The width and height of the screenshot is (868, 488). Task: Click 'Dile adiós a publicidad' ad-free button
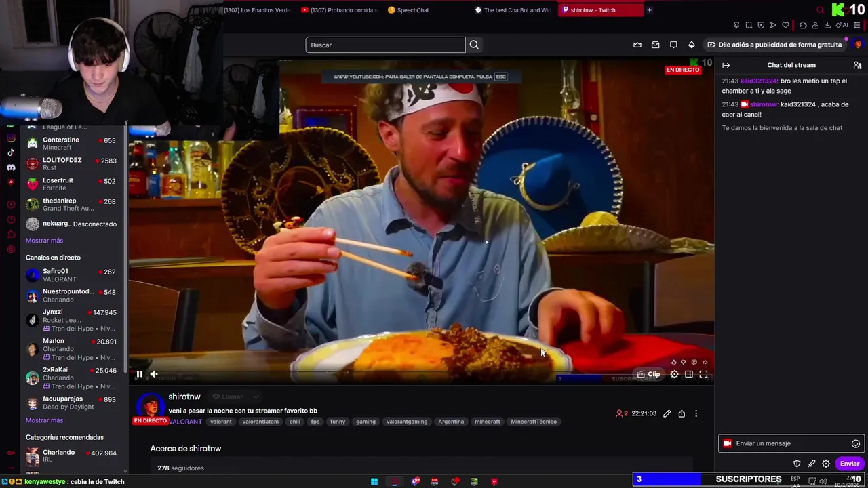pyautogui.click(x=774, y=45)
